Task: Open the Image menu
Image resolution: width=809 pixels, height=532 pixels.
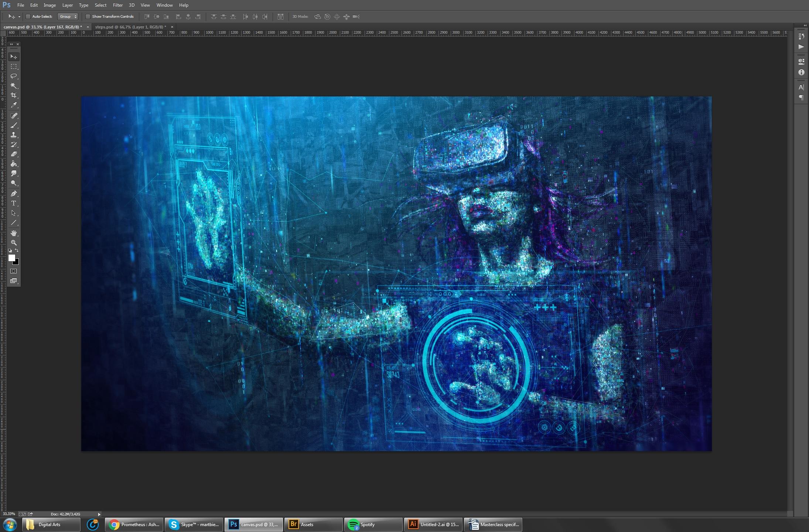Action: point(50,5)
